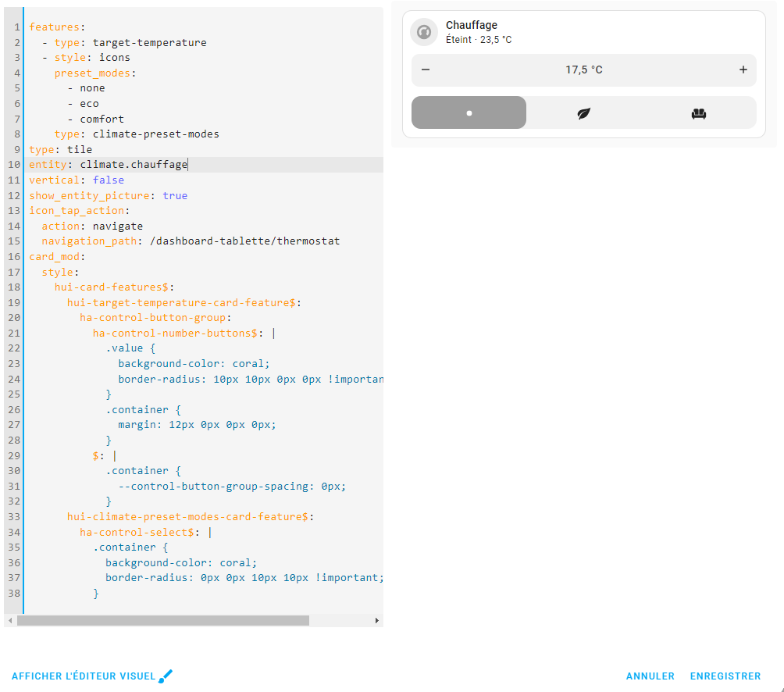Screen dimensions: 784x692
Task: Place cursor on entity climate.chauffage line
Action: pos(133,165)
